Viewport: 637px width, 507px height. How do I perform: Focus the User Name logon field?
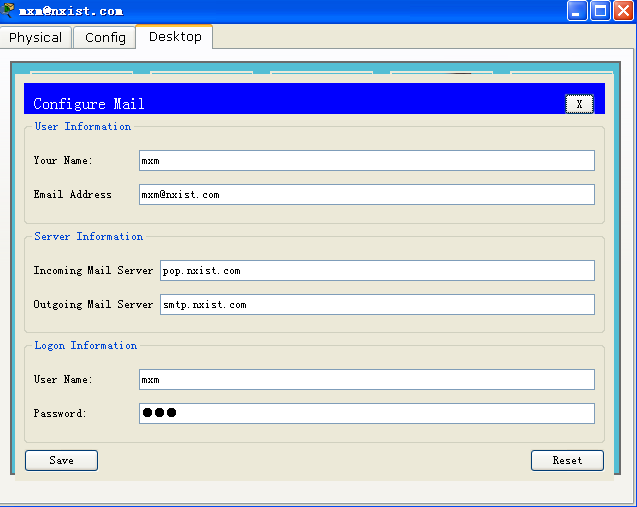(x=367, y=379)
